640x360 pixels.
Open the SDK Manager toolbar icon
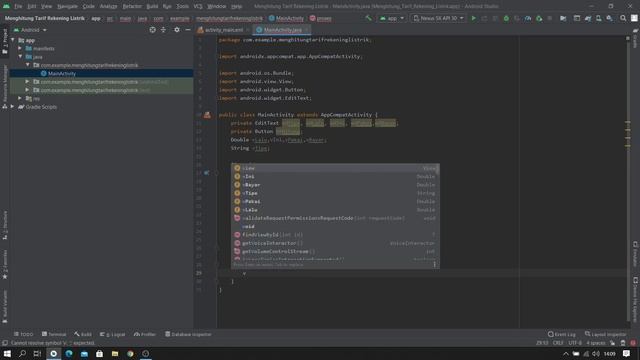(x=609, y=18)
